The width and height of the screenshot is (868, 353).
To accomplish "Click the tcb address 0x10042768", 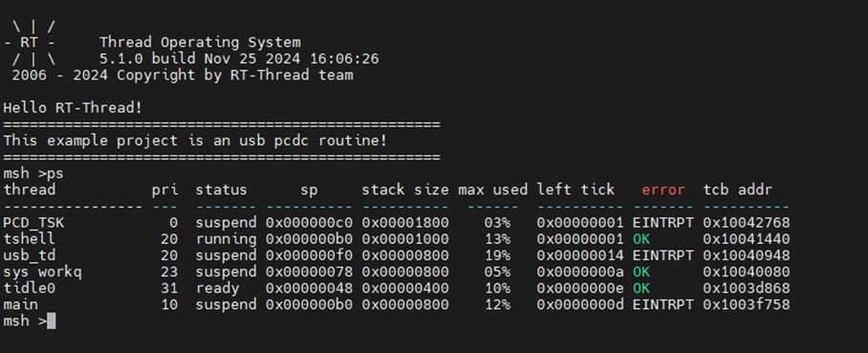I will tap(747, 223).
